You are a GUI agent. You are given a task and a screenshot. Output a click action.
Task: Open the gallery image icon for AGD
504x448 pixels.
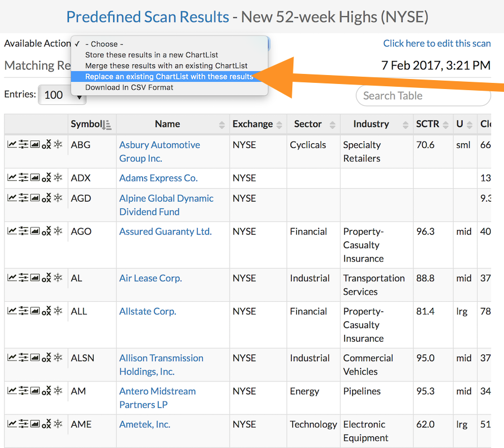click(x=35, y=198)
